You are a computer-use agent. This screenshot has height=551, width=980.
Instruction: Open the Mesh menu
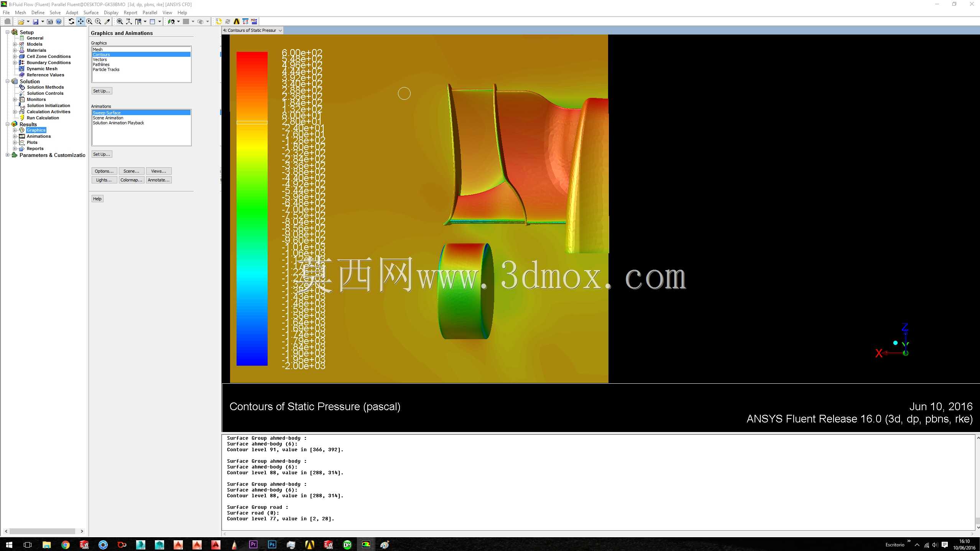(20, 13)
